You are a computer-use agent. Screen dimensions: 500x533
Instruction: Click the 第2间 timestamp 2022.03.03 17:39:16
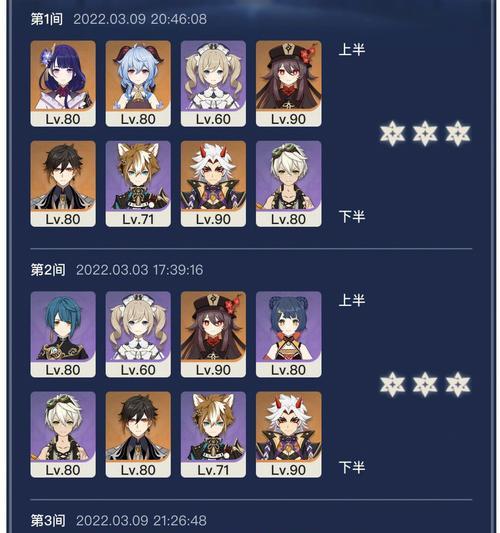point(140,270)
